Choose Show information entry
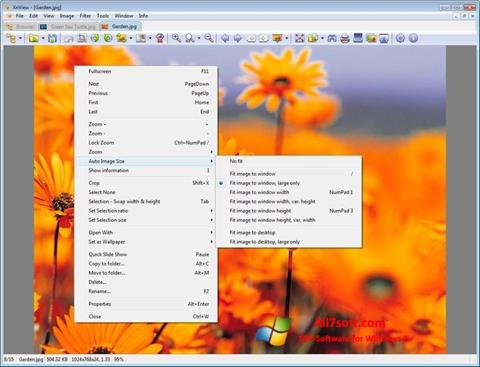This screenshot has width=480, height=367. click(x=146, y=170)
